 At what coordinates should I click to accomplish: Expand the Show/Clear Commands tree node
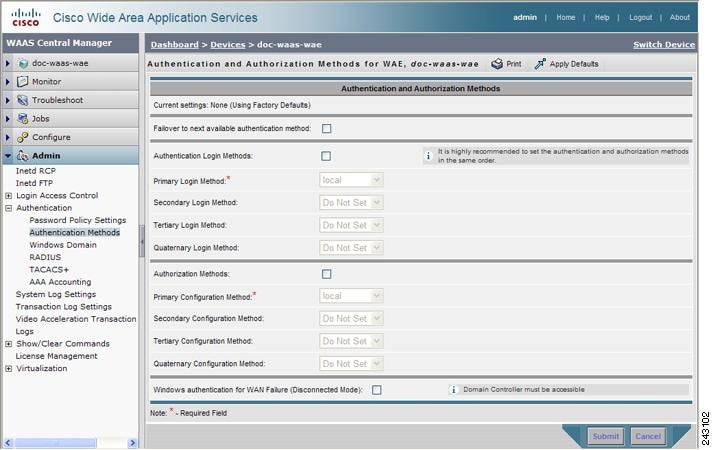click(8, 344)
